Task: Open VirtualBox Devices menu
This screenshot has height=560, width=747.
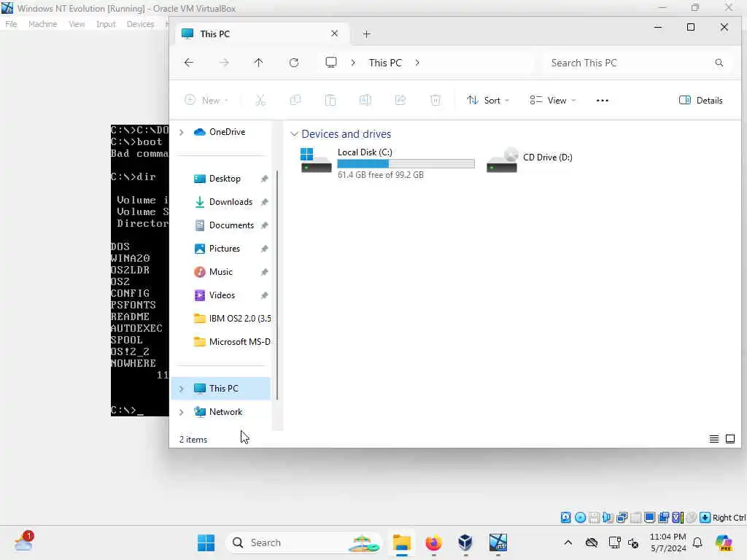Action: [x=140, y=24]
